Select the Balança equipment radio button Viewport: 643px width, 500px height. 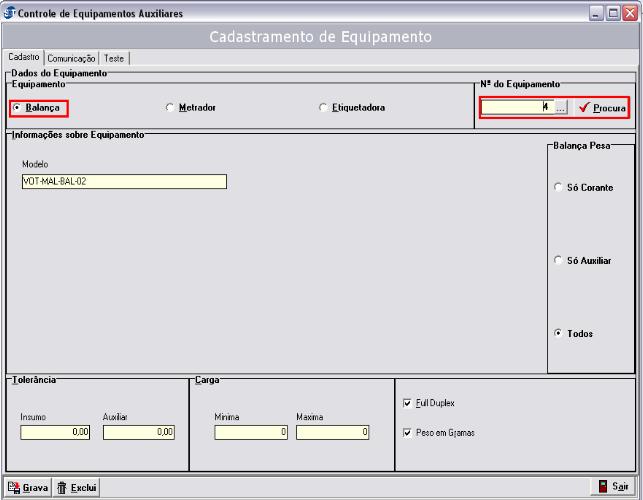(x=16, y=107)
